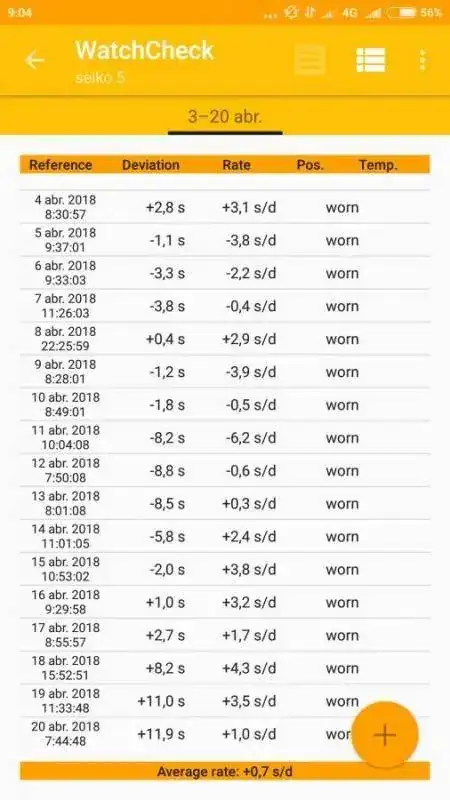Tap the orange plus floating button
Screen dimensions: 450x800
tap(385, 735)
